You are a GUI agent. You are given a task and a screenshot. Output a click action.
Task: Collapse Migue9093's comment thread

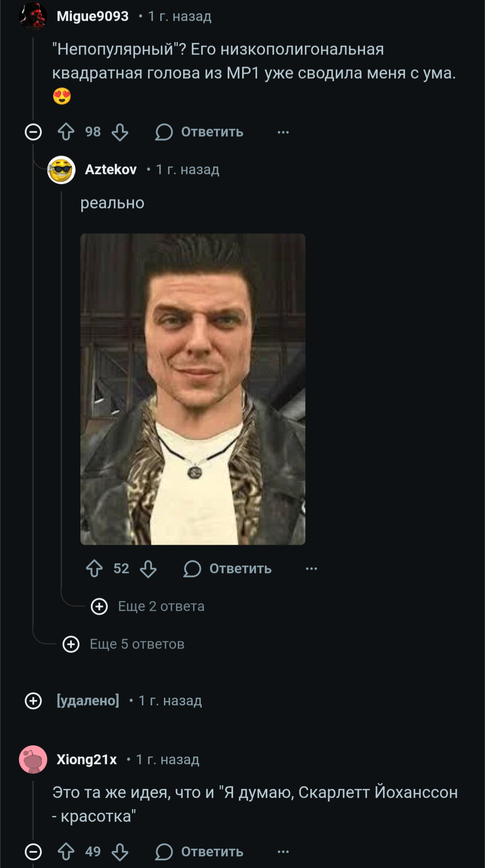click(x=33, y=132)
